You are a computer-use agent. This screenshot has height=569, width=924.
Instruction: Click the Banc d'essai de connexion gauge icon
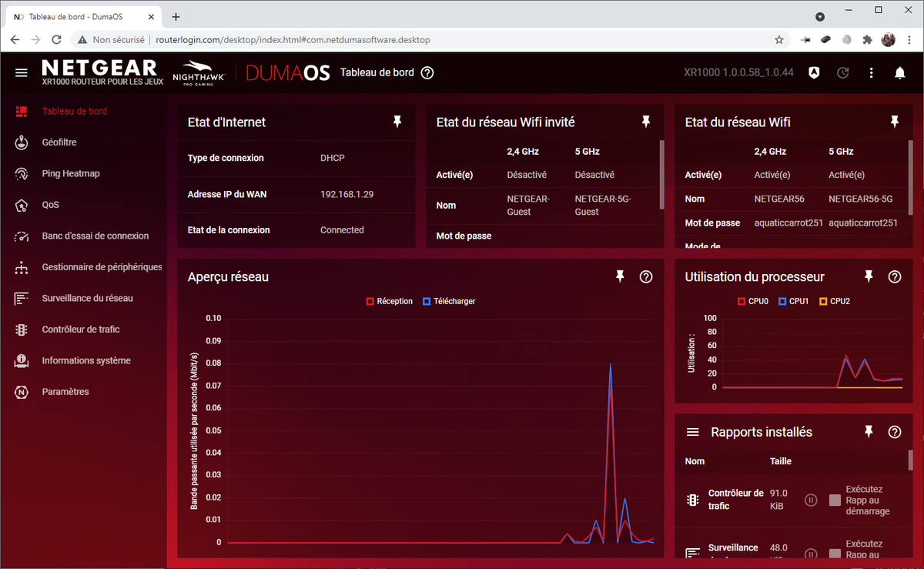(22, 236)
